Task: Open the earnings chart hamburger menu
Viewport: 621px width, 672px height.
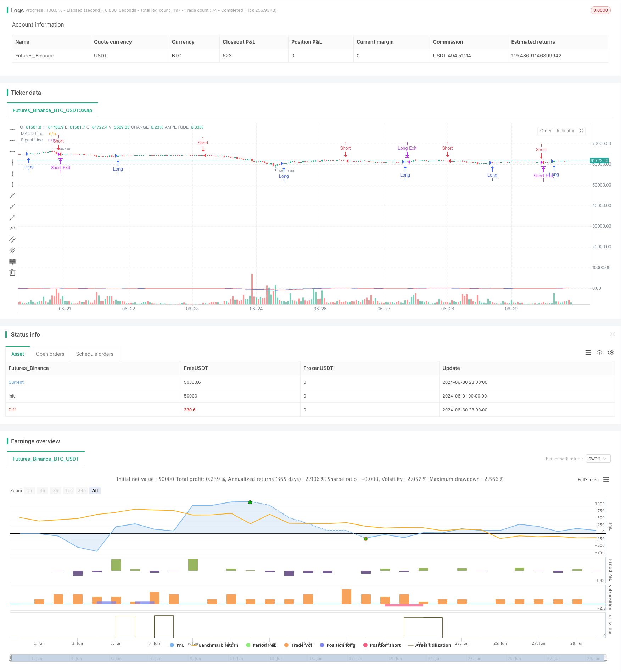Action: tap(606, 479)
